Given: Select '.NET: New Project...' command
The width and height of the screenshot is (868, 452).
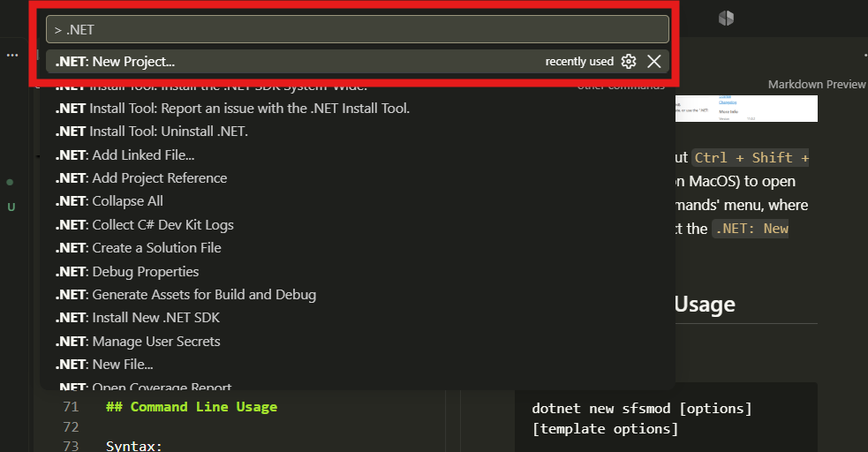Looking at the screenshot, I should (357, 62).
